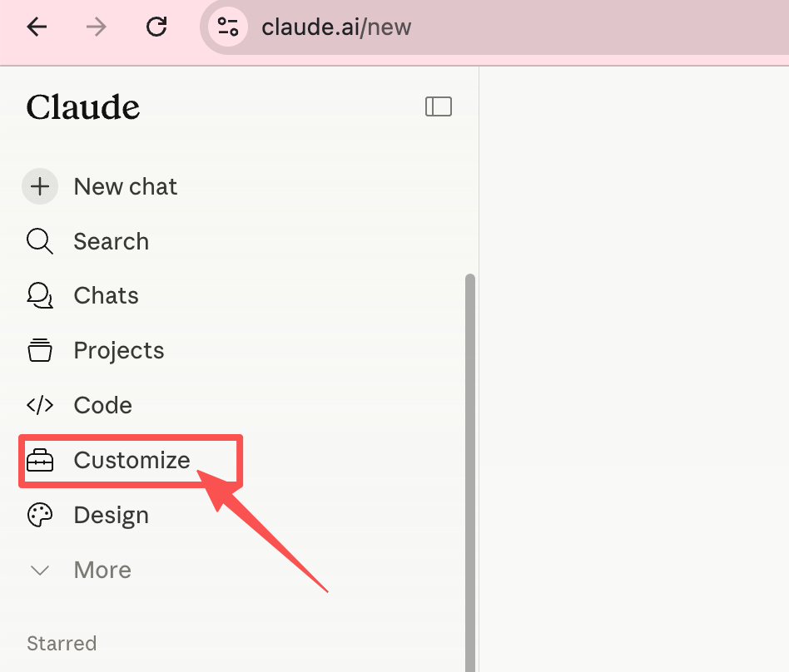The image size is (789, 672).
Task: Click the plus icon beside New chat
Action: point(40,186)
